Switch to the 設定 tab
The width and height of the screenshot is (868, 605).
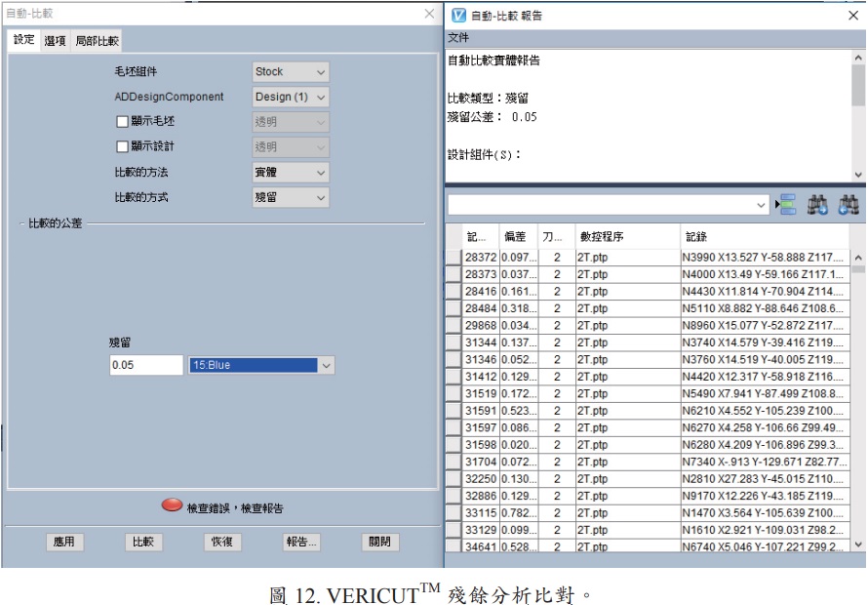(23, 40)
